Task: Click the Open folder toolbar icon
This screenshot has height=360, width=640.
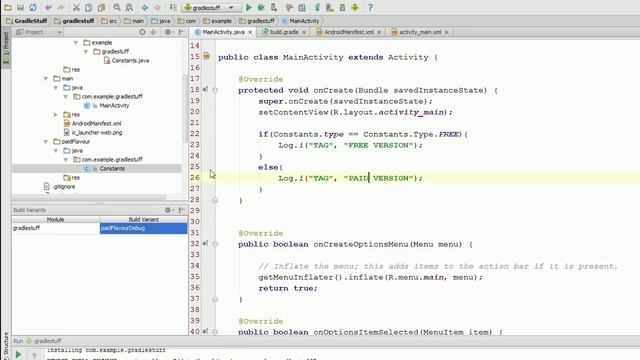Action: (8, 7)
